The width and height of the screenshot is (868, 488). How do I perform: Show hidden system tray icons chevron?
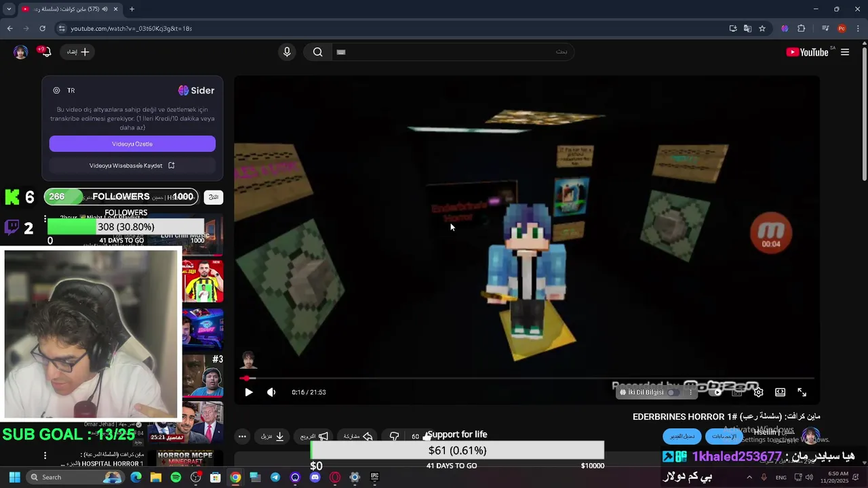[749, 477]
